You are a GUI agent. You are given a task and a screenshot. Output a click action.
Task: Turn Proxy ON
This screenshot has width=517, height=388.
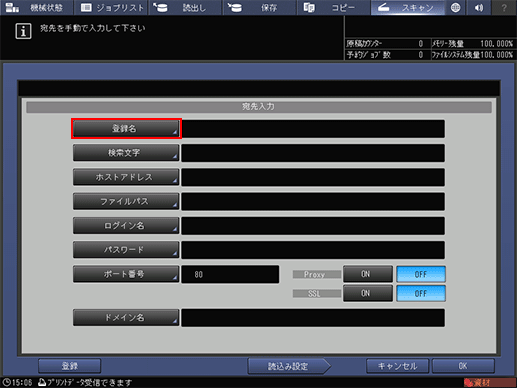368,274
